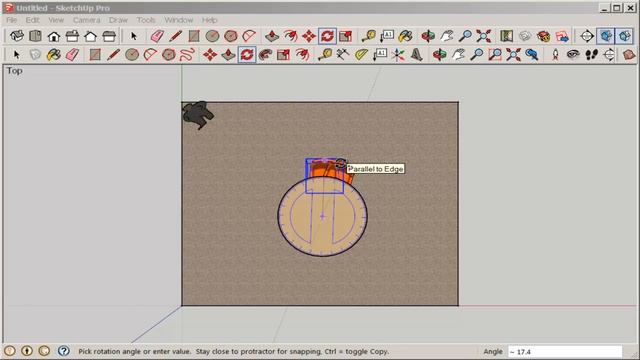Select the Freehand squiggle tool
This screenshot has height=360, width=640.
click(187, 54)
